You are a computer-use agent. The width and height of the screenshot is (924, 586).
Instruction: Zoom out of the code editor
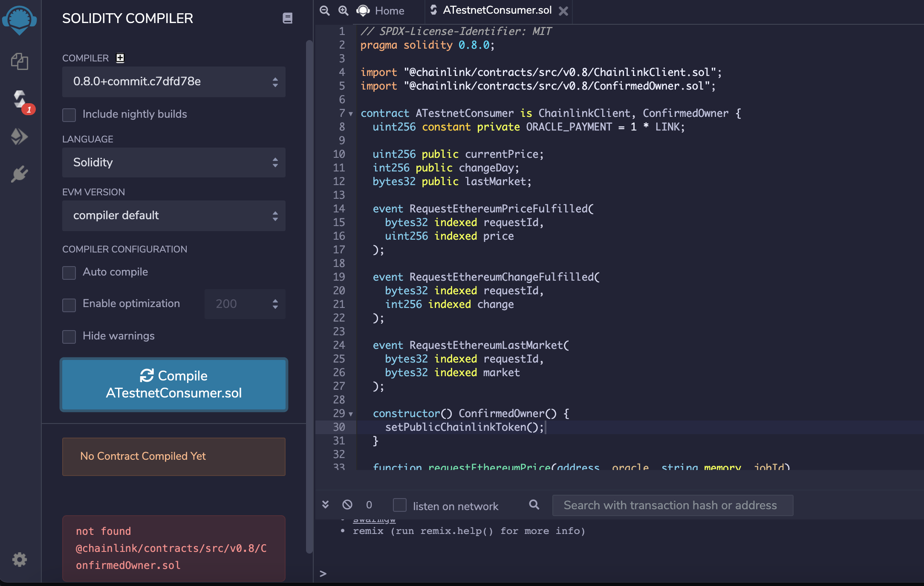(324, 11)
